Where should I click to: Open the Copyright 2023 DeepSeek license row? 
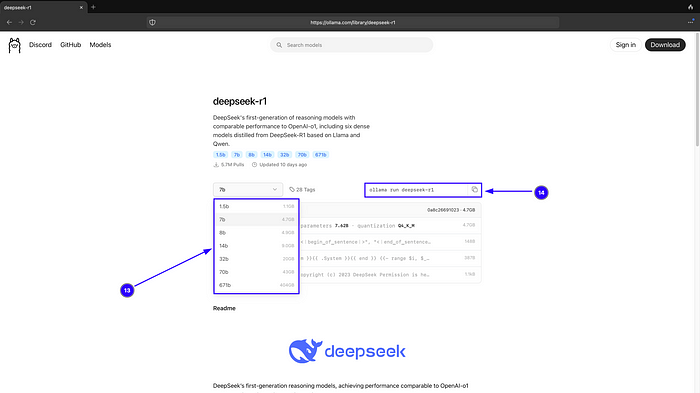(391, 275)
